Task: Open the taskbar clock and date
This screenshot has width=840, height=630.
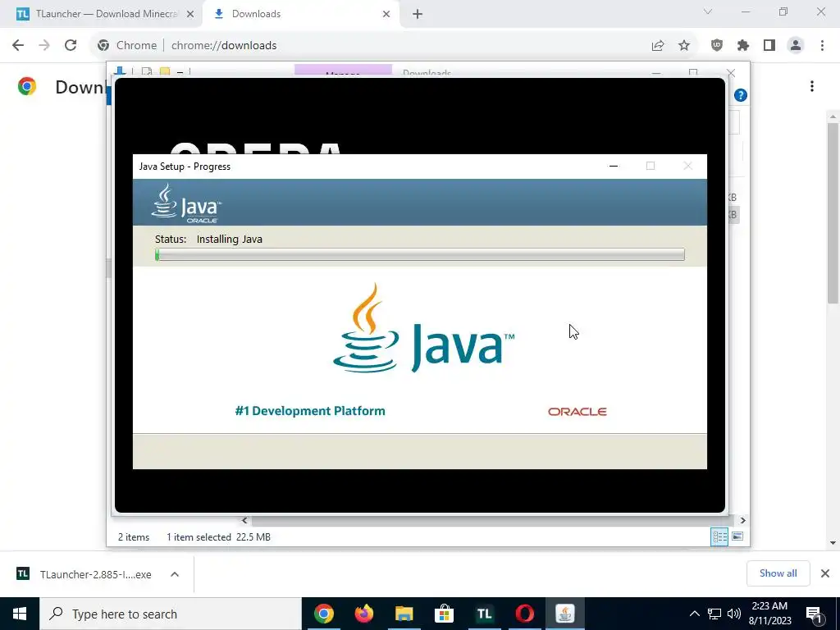Action: click(x=769, y=614)
